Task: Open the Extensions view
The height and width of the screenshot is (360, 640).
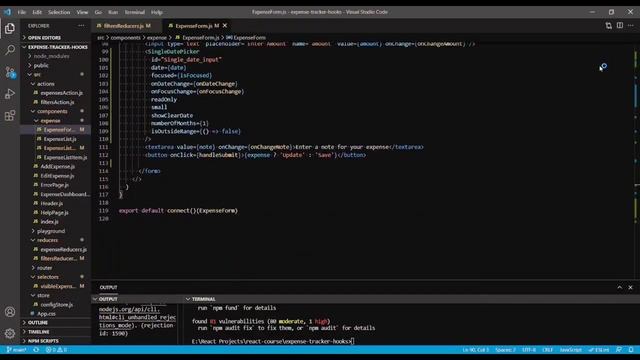Action: [10, 116]
